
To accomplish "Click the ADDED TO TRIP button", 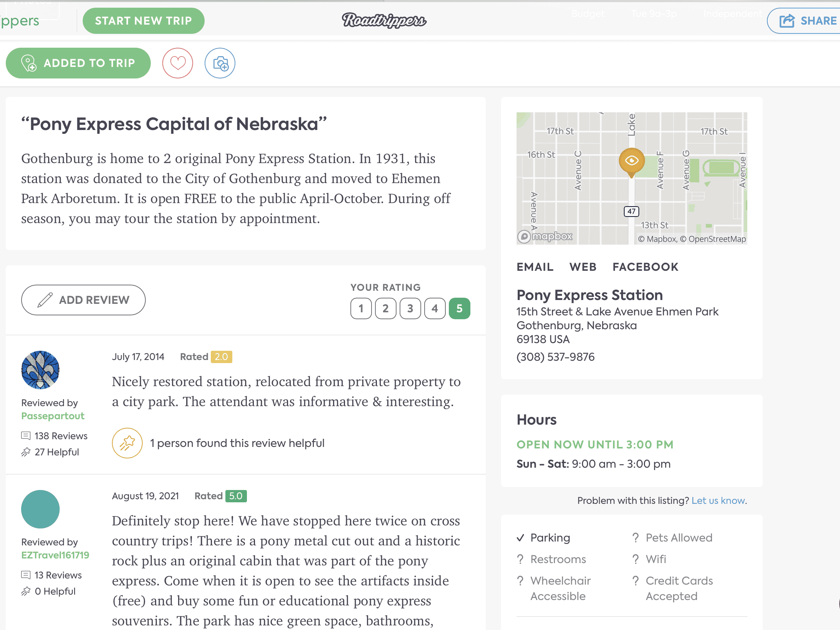I will click(78, 63).
